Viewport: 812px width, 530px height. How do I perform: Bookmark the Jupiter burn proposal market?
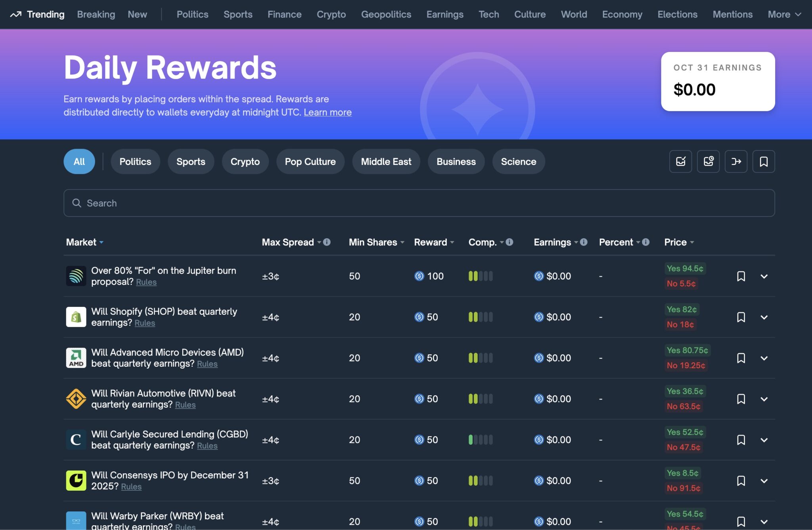tap(741, 276)
